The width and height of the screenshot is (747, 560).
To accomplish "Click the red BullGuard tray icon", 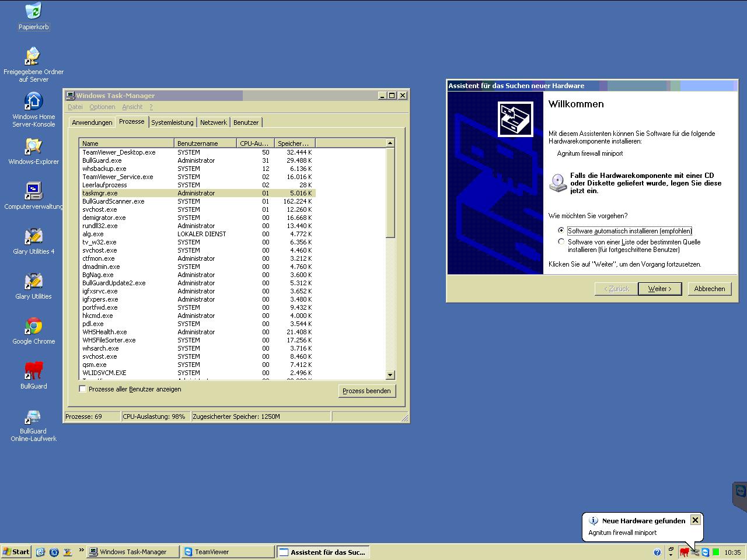I will click(684, 552).
